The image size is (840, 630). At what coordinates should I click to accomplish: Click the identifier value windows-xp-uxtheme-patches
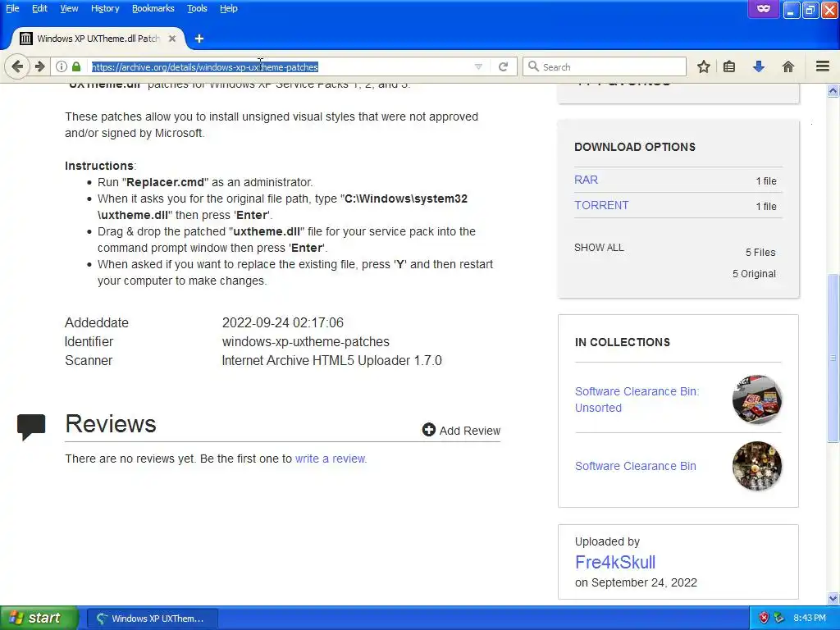coord(305,342)
